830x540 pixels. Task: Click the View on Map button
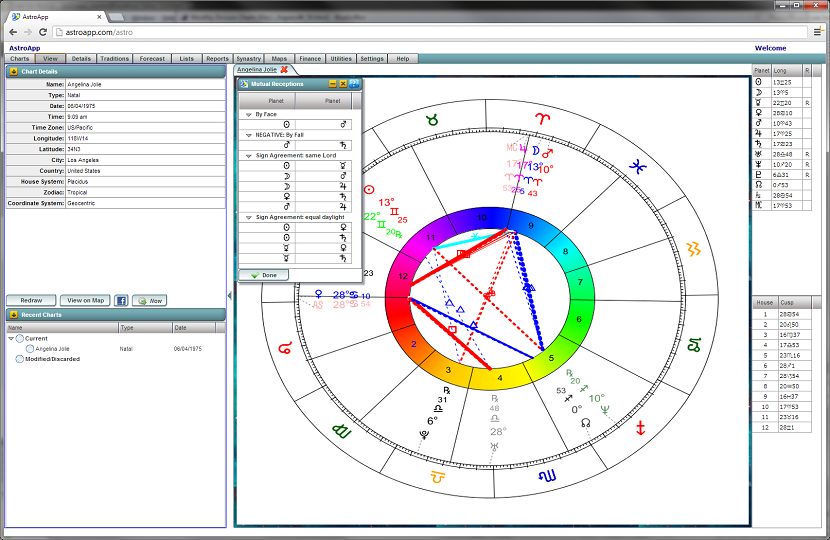coord(85,300)
